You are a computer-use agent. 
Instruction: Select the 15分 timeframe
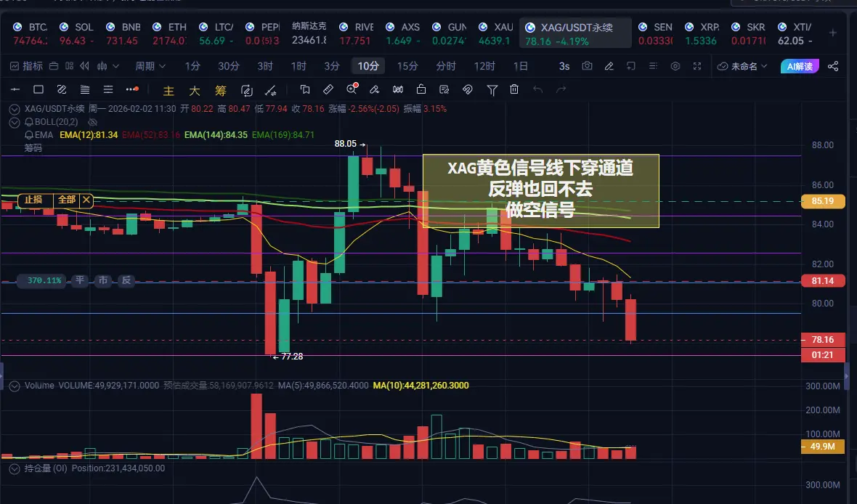click(407, 66)
